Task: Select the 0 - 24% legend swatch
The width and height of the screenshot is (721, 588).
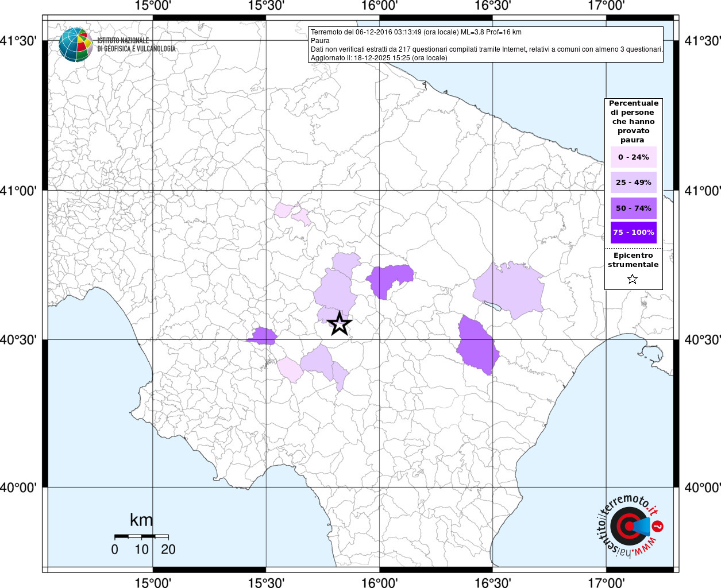Action: 633,157
